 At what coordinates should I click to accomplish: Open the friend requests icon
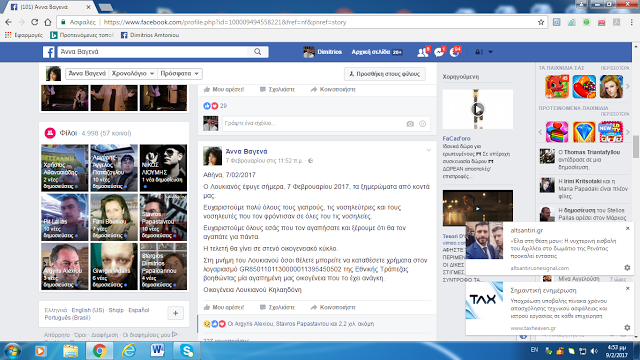pos(422,52)
